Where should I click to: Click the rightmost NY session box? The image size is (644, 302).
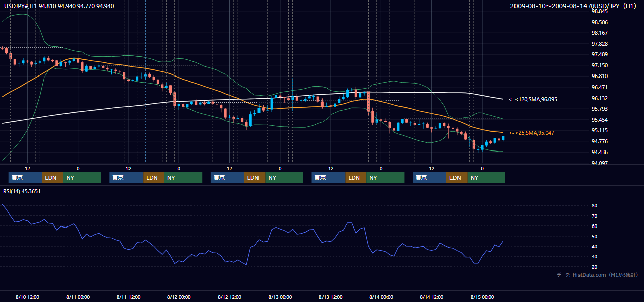click(486, 178)
